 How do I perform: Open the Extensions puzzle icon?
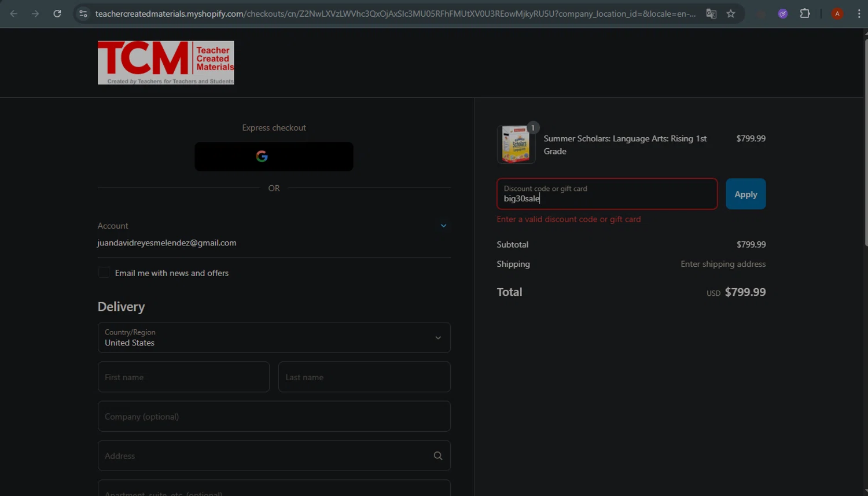tap(805, 13)
